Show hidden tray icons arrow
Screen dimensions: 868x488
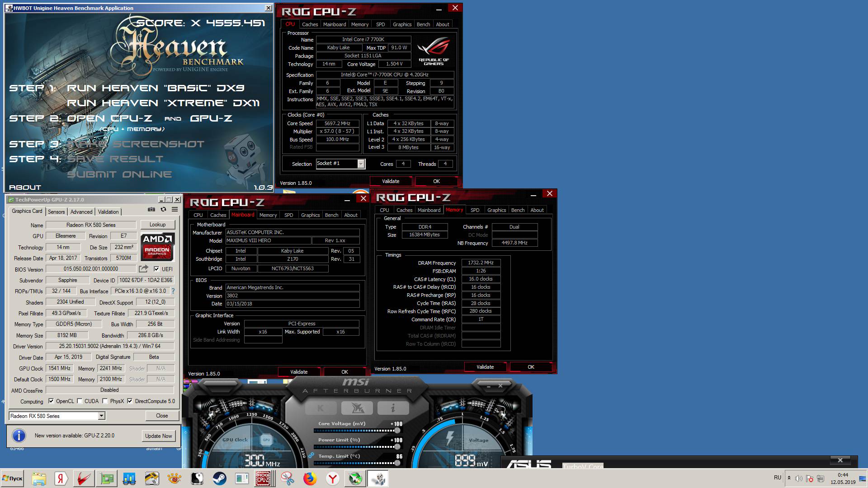click(x=789, y=478)
